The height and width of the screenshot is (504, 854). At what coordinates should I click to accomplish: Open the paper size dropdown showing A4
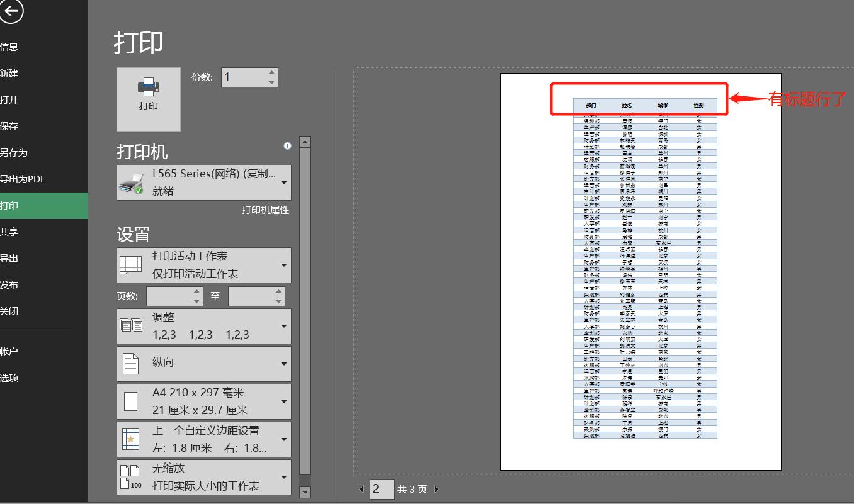[x=283, y=401]
